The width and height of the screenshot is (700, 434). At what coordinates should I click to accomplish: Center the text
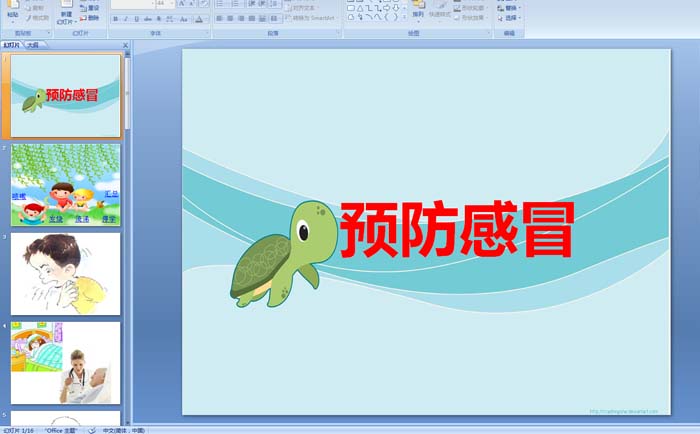point(230,18)
